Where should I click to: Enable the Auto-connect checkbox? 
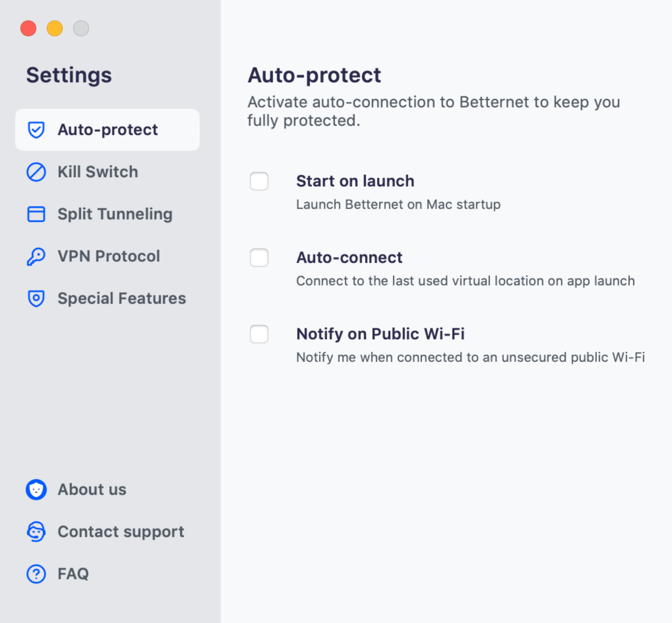[x=259, y=258]
